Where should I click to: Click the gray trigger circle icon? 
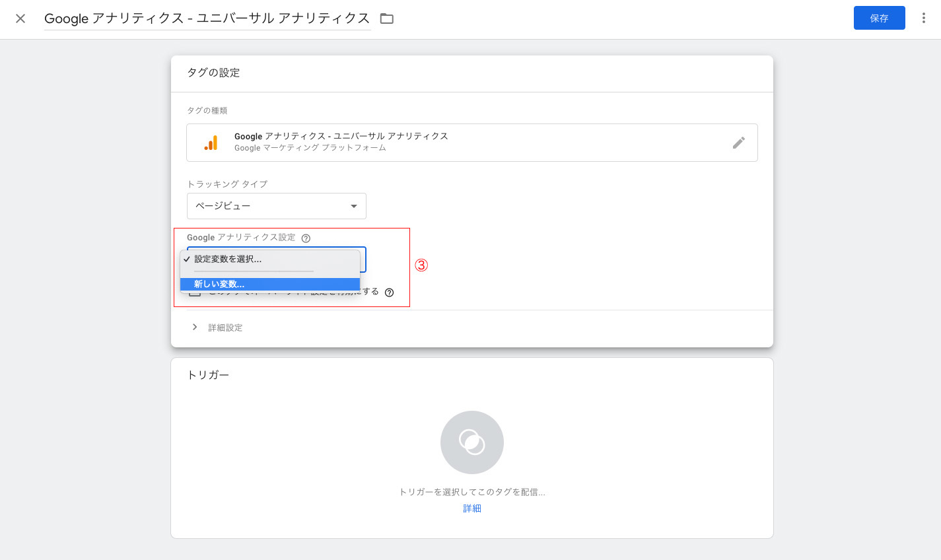pyautogui.click(x=471, y=442)
